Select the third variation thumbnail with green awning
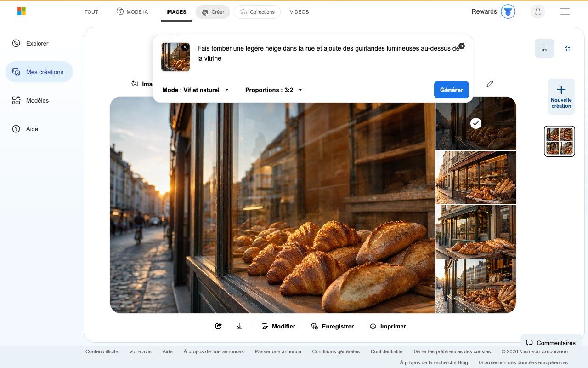The image size is (588, 368). click(476, 232)
